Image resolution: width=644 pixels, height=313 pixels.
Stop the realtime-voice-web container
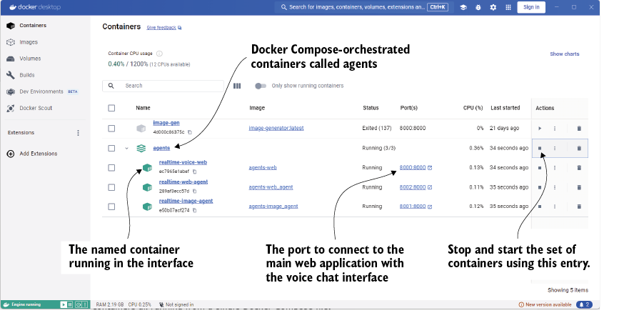(x=540, y=168)
